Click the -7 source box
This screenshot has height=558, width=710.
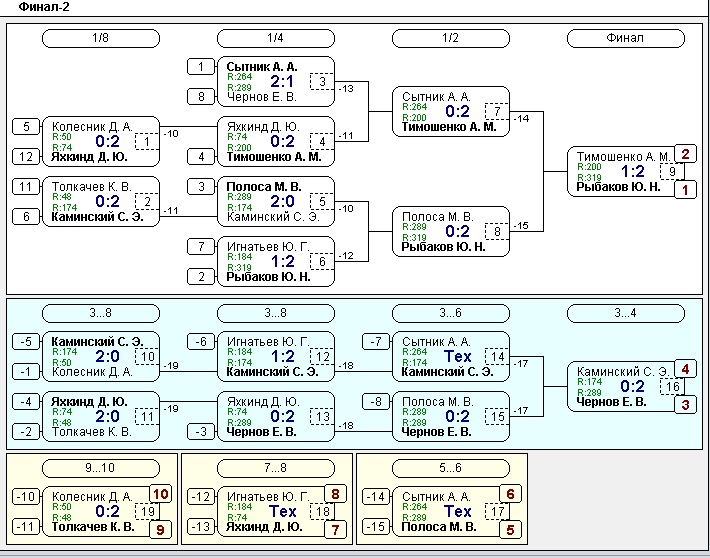coord(376,342)
